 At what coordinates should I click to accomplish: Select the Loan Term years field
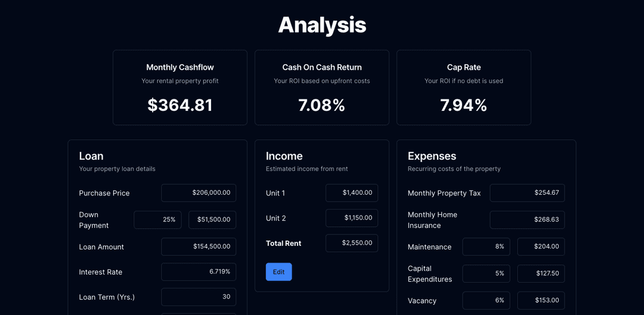(199, 297)
